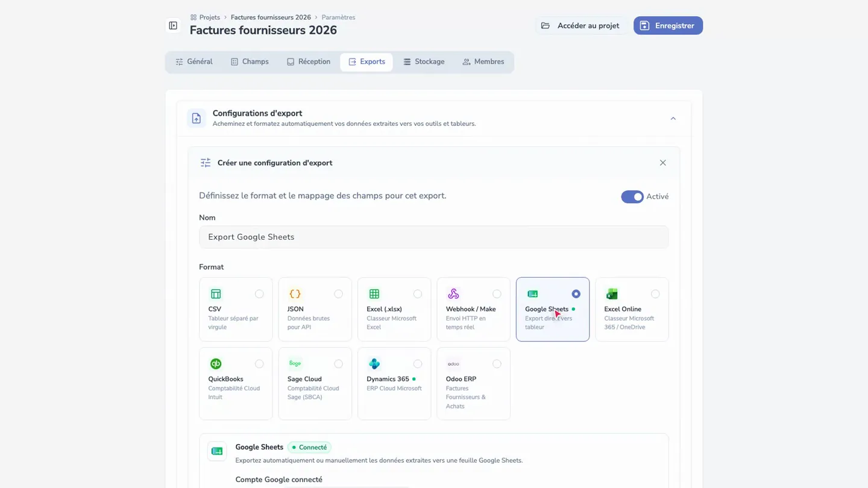The width and height of the screenshot is (868, 488).
Task: Click the Excel Online icon
Action: (x=612, y=294)
